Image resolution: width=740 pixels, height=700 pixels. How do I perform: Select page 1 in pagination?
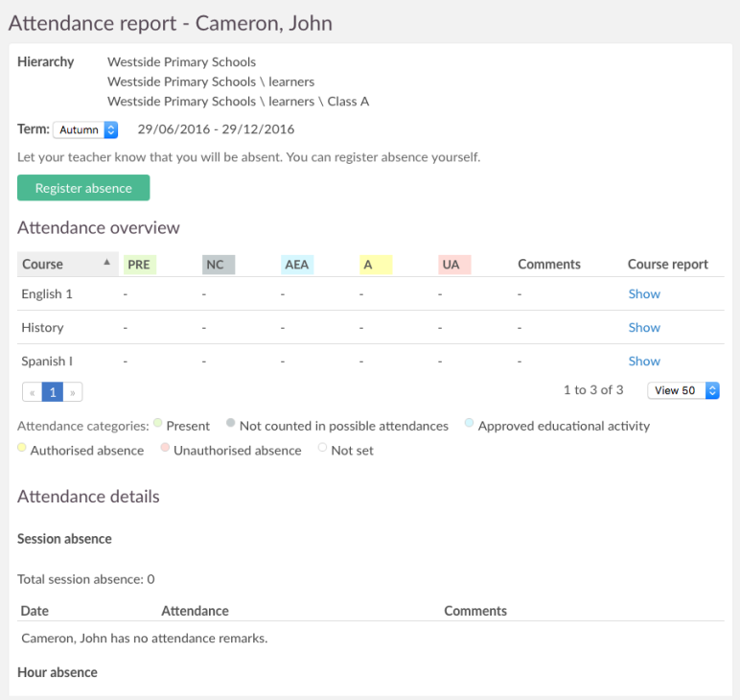[53, 391]
